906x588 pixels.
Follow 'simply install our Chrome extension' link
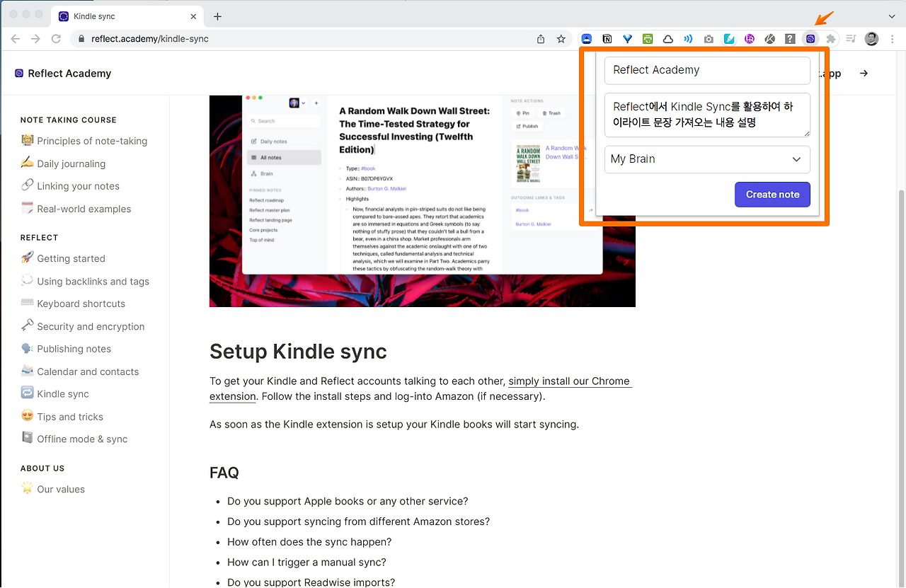420,388
